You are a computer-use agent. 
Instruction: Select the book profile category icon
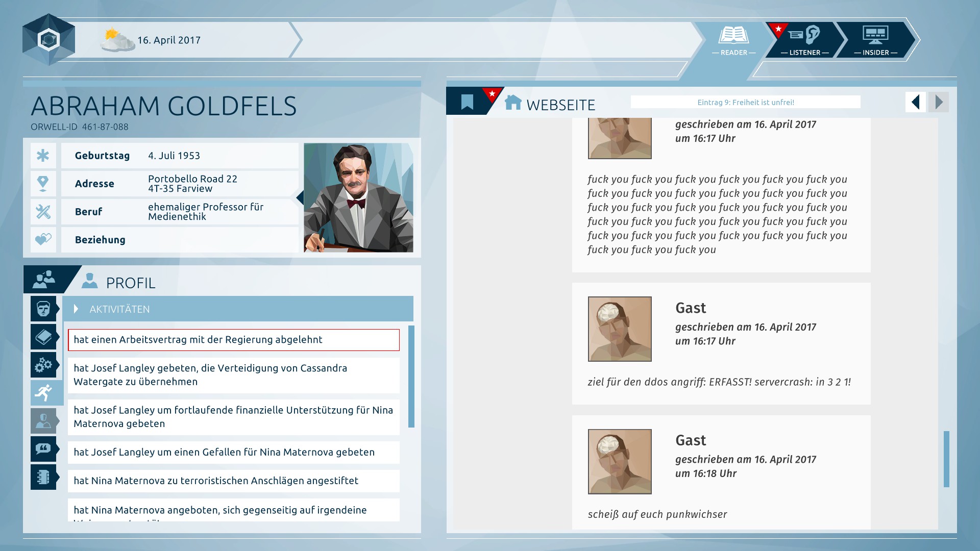[x=43, y=337]
